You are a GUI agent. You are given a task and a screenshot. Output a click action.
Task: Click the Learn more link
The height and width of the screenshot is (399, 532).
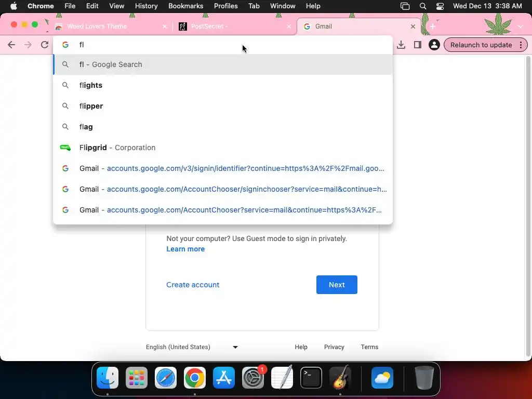pyautogui.click(x=185, y=249)
